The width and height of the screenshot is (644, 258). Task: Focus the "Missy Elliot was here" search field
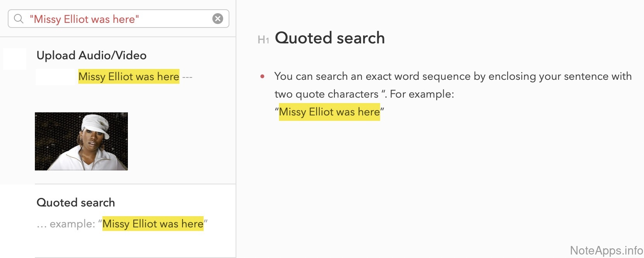click(x=116, y=19)
